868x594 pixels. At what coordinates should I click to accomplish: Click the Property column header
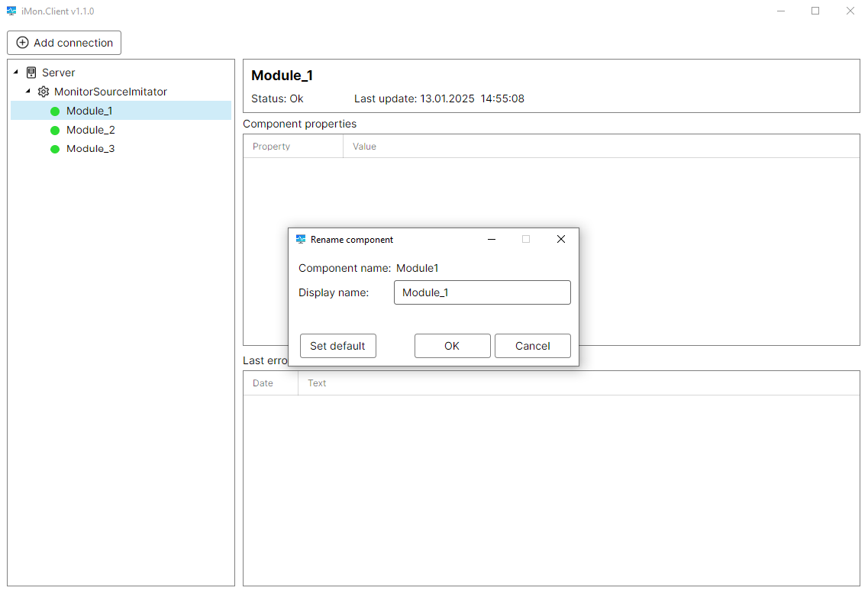tap(272, 147)
